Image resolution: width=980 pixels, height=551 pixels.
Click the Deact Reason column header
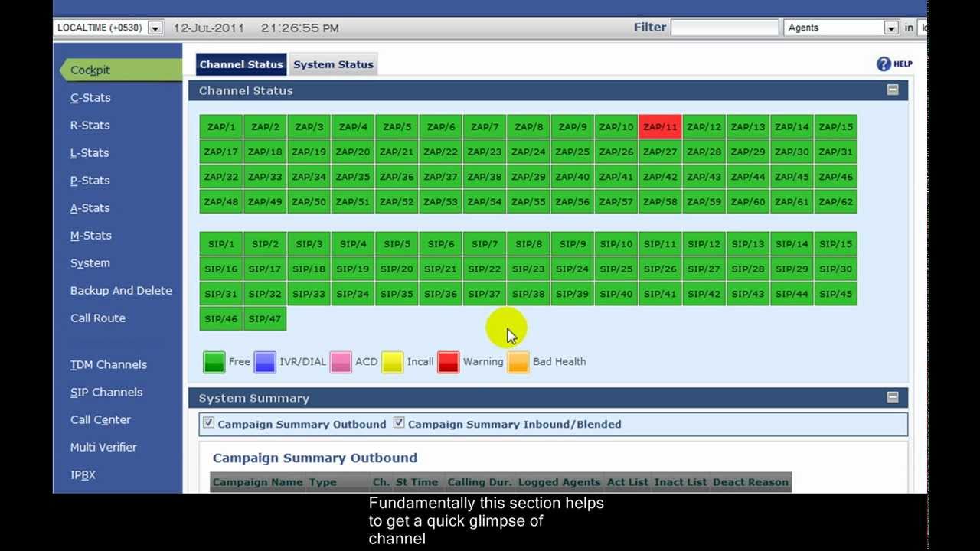click(750, 482)
